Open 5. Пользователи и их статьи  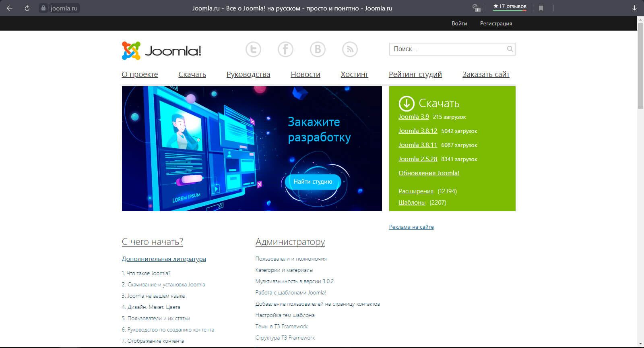(156, 318)
